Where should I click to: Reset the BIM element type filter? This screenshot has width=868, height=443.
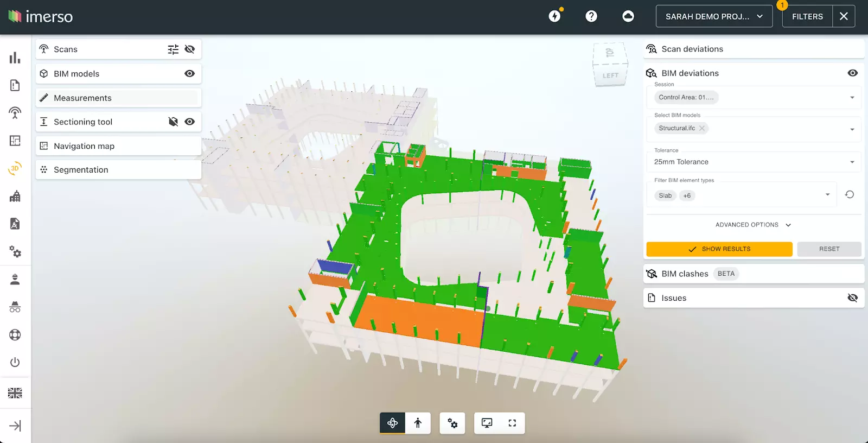click(850, 194)
